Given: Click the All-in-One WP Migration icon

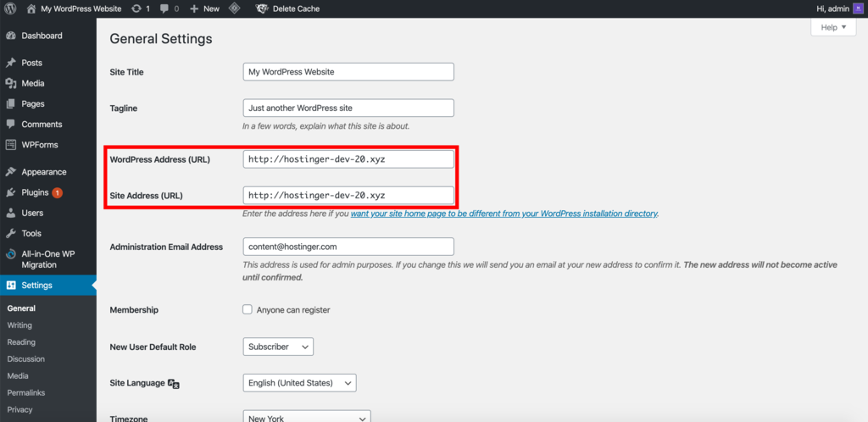Looking at the screenshot, I should click(10, 254).
